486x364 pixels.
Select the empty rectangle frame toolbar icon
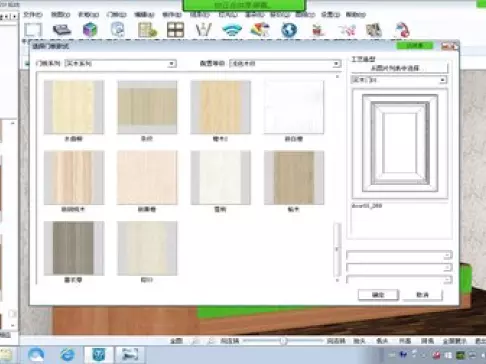[33, 30]
